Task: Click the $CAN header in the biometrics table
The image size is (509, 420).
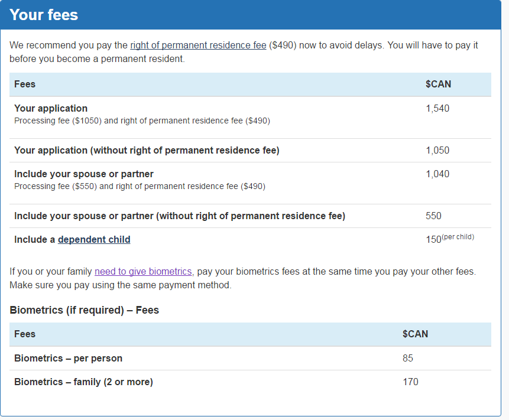Action: [415, 334]
